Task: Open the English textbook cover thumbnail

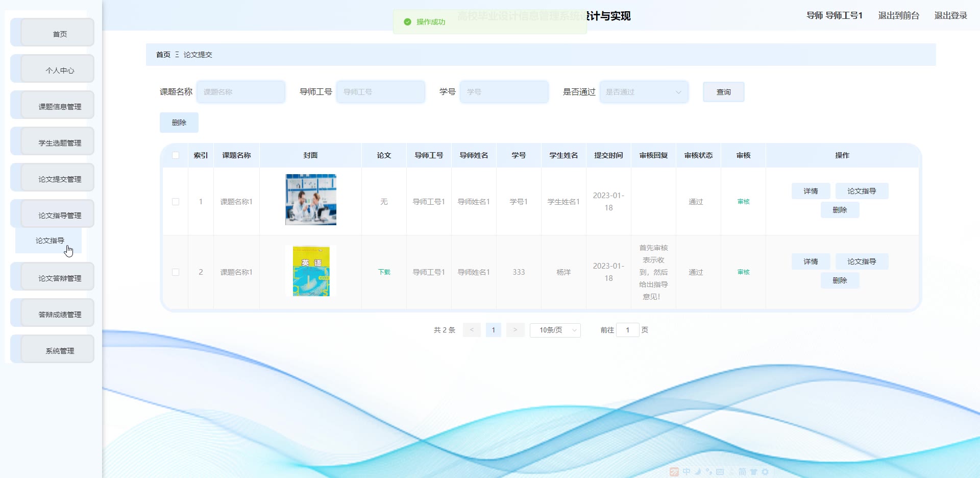Action: point(311,271)
